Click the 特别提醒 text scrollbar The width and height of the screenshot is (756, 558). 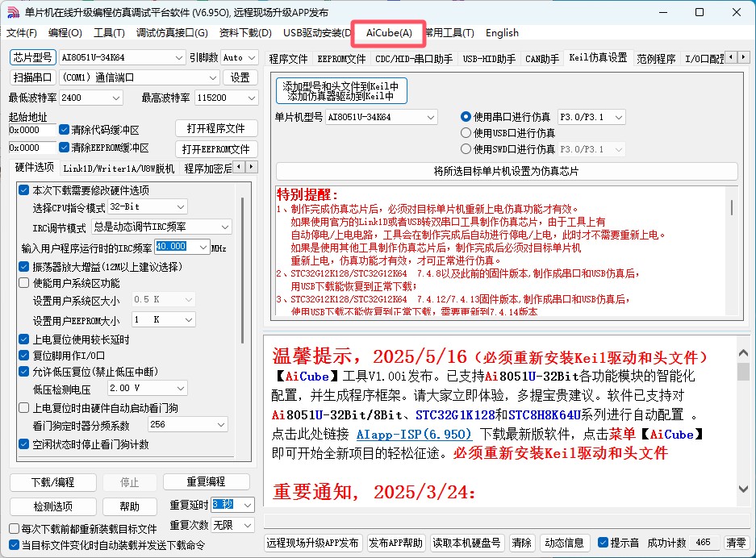(732, 208)
